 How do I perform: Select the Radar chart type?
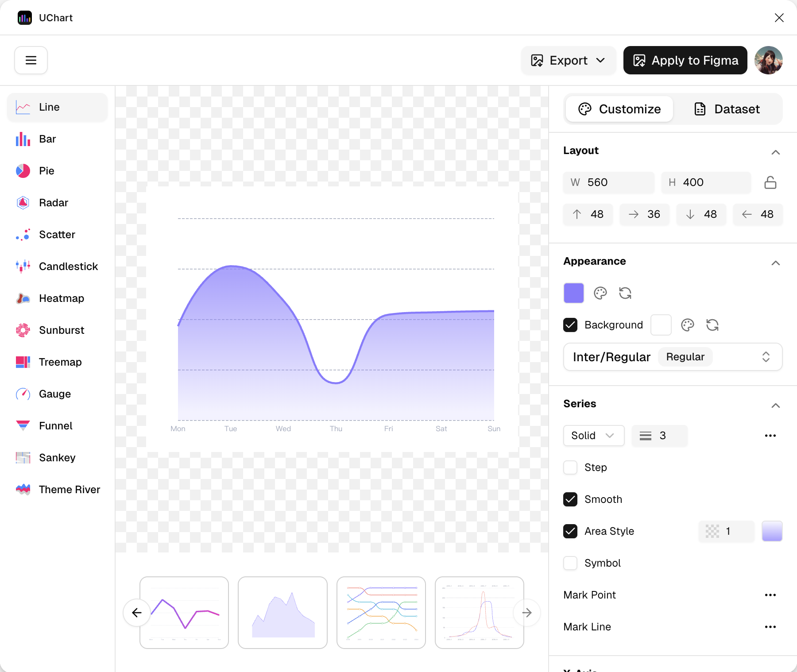pyautogui.click(x=53, y=203)
